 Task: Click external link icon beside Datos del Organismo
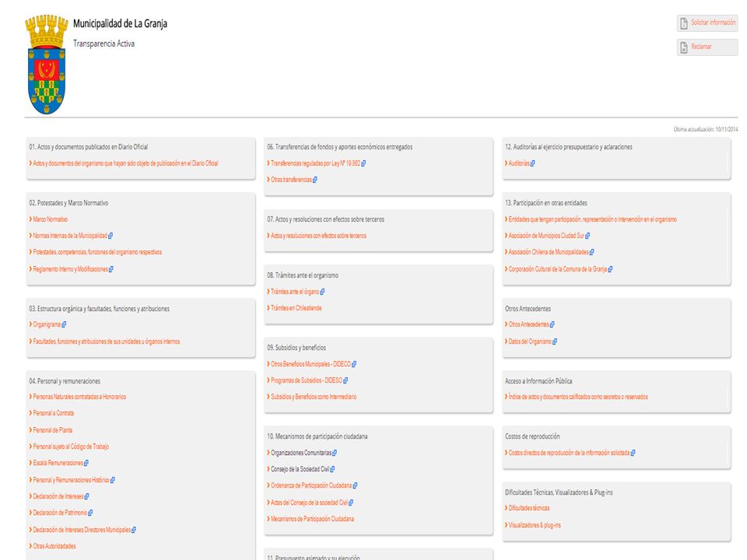tap(555, 341)
